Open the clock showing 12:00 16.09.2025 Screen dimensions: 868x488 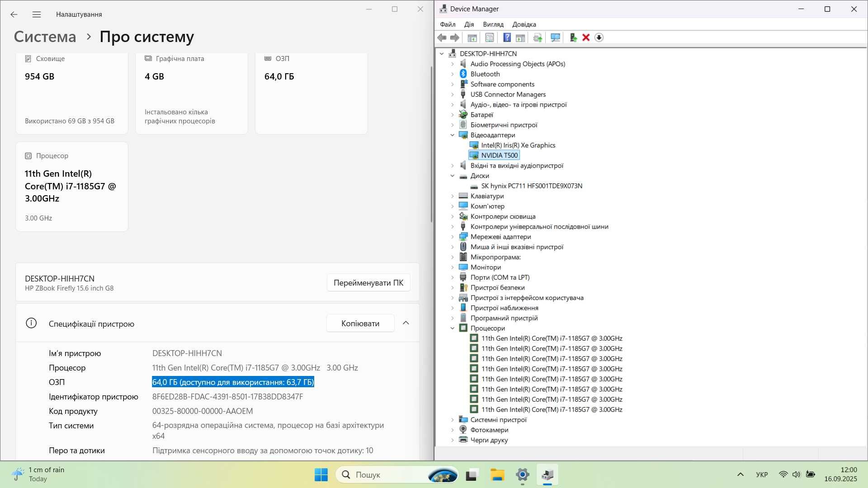click(x=840, y=474)
